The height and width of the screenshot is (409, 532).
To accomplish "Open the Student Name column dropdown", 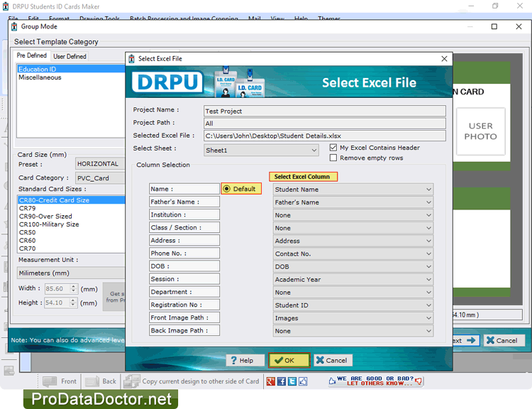I will (x=353, y=189).
